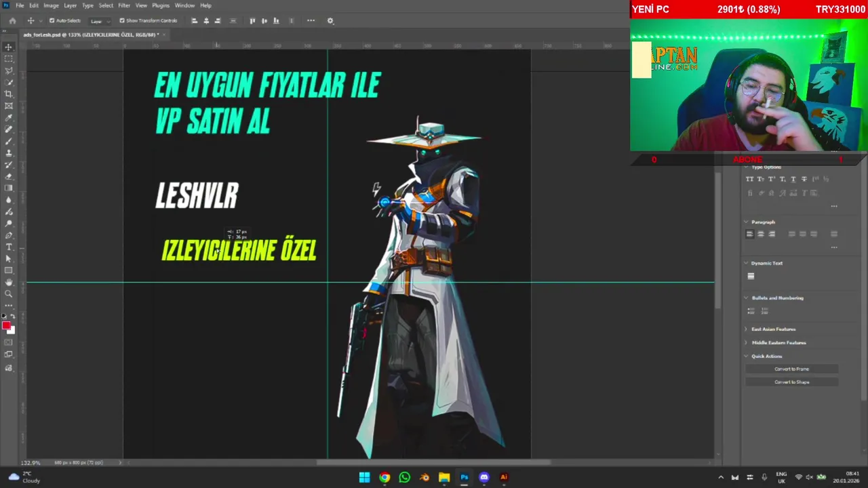Open options bar settings gear
868x488 pixels.
pos(330,20)
